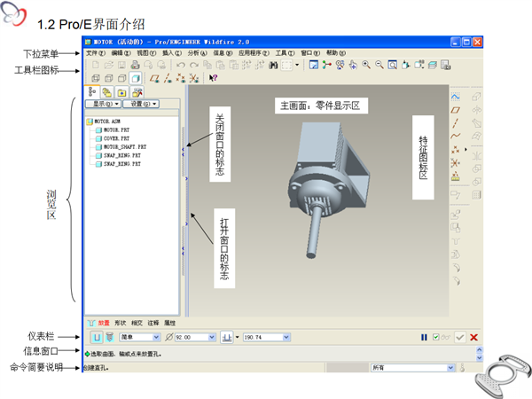532x399 pixels.
Task: Click the Zoom Out magnifier icon
Action: (x=379, y=65)
